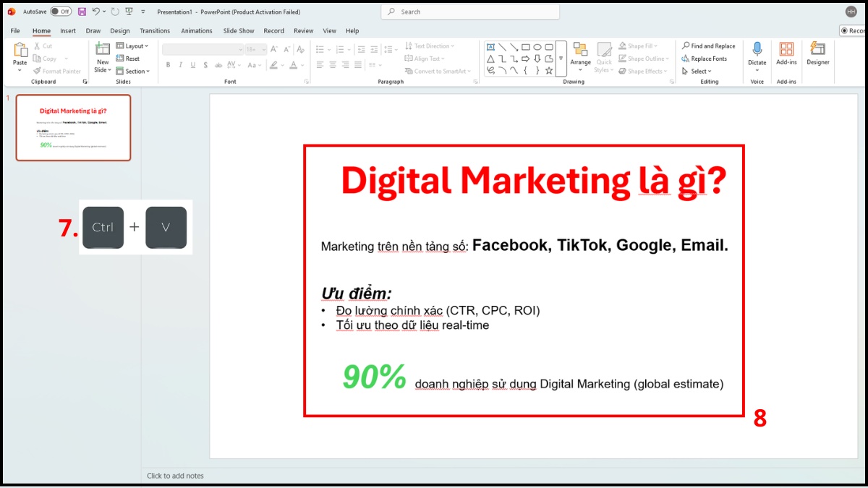868x488 pixels.
Task: Click the Find and Replace icon
Action: 685,46
